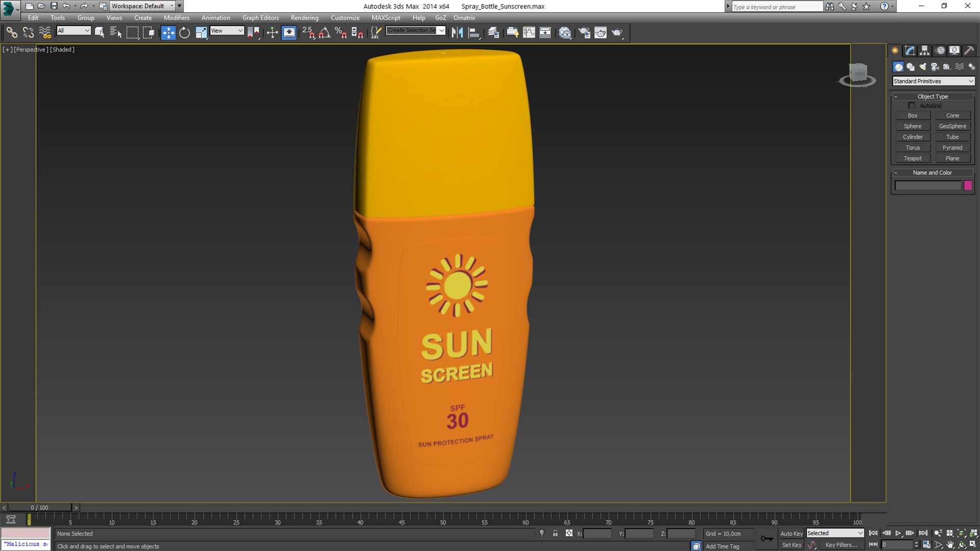Collapse the Object Type rollout
This screenshot has height=551, width=980.
(933, 96)
